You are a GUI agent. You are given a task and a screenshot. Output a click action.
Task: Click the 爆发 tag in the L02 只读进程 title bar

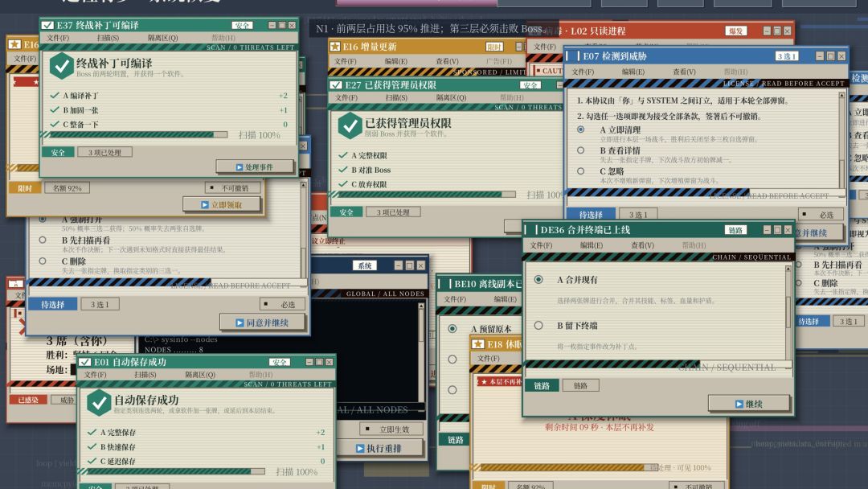point(735,31)
